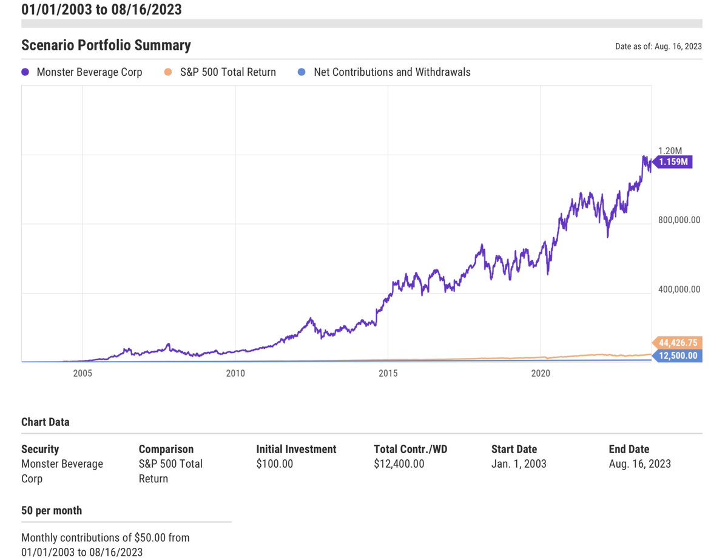Viewport: 728px width, 560px height.
Task: Click the 2020 x-axis label
Action: (541, 373)
